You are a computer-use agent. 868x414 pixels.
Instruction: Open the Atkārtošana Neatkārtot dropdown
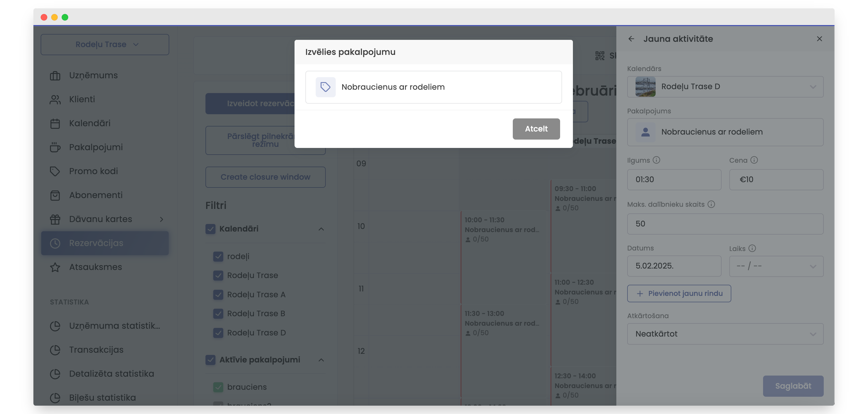click(725, 334)
